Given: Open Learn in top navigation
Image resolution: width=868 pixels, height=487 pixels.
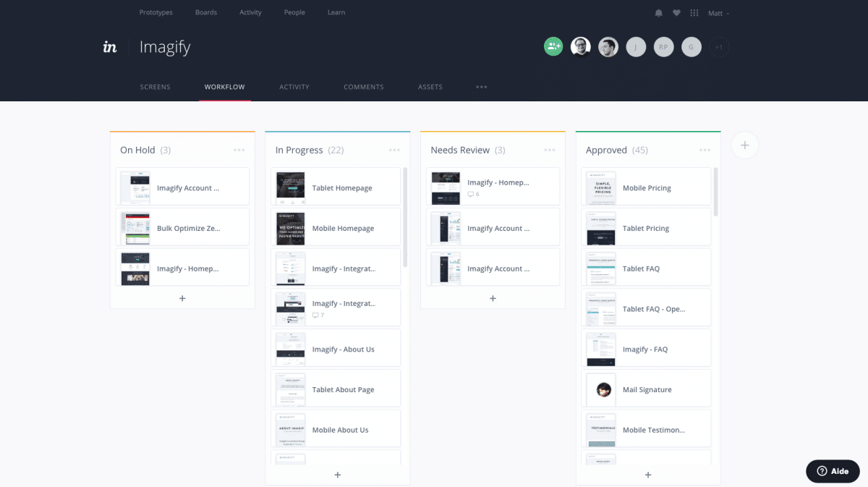Looking at the screenshot, I should 336,12.
